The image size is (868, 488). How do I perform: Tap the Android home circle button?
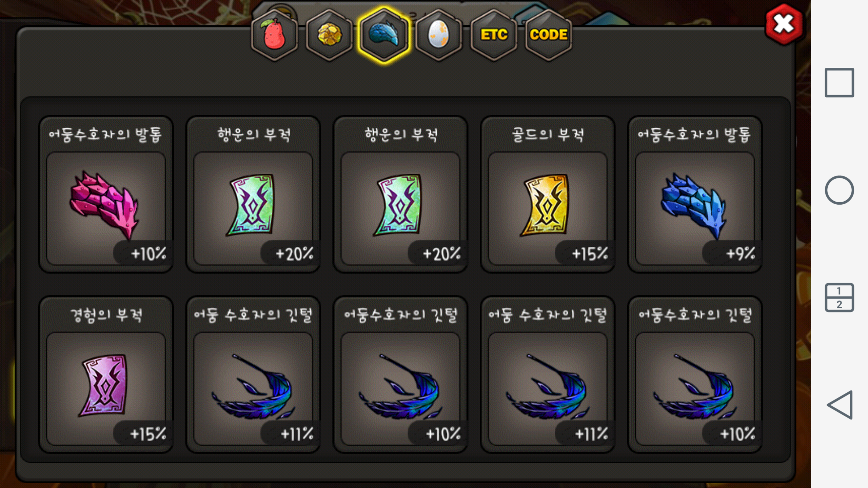pos(840,190)
